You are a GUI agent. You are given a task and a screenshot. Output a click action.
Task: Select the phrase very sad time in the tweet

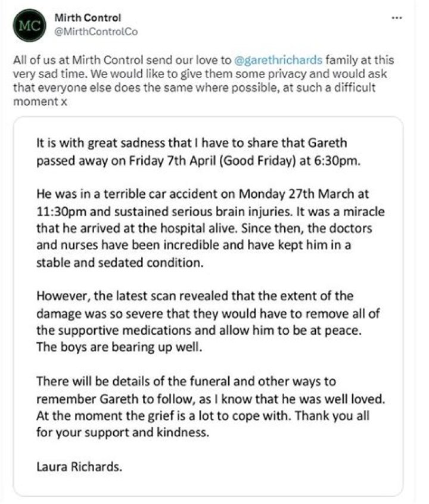pos(41,73)
